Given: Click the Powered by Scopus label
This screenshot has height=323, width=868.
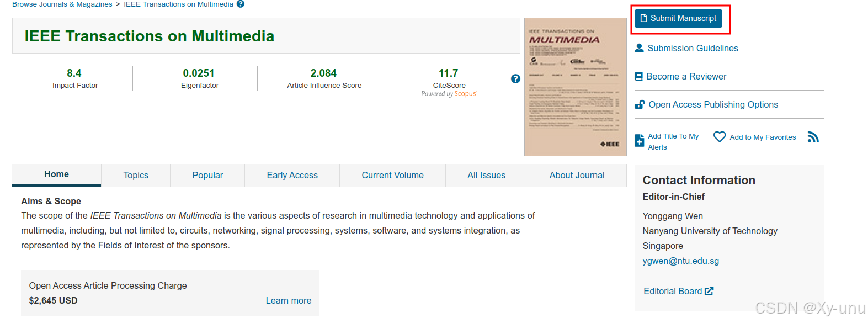Looking at the screenshot, I should (x=449, y=94).
